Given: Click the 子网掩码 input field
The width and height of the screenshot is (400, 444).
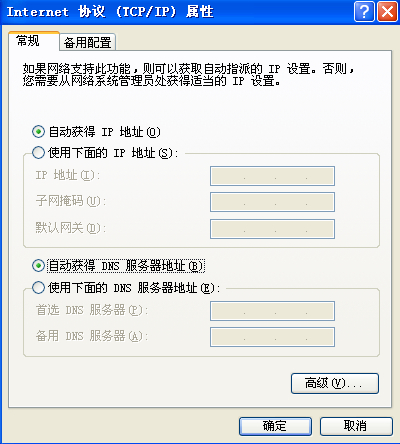Looking at the screenshot, I should (x=272, y=202).
